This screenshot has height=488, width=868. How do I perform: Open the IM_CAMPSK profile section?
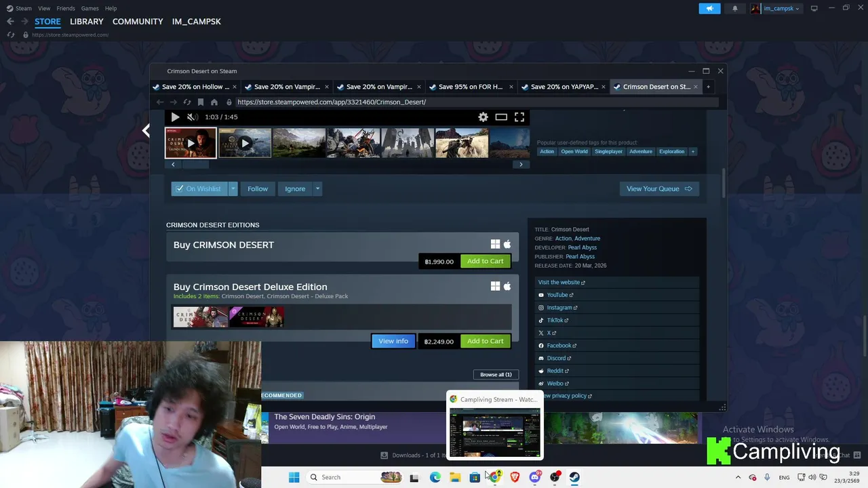coord(197,22)
